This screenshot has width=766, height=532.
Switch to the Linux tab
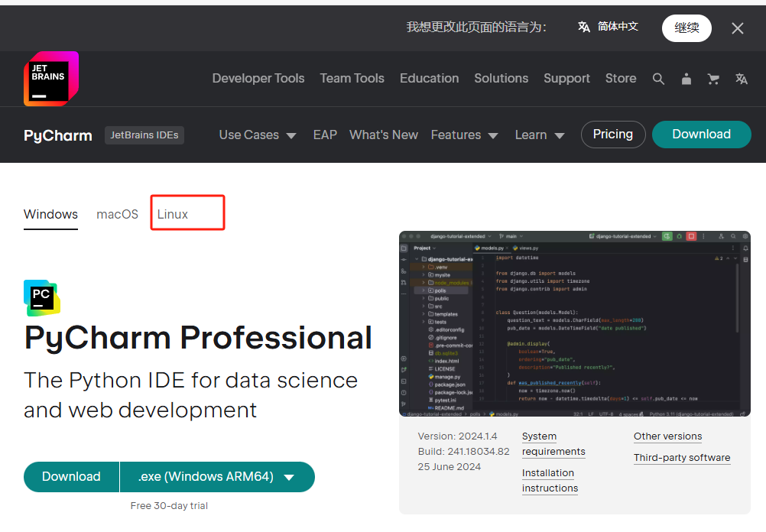(173, 215)
